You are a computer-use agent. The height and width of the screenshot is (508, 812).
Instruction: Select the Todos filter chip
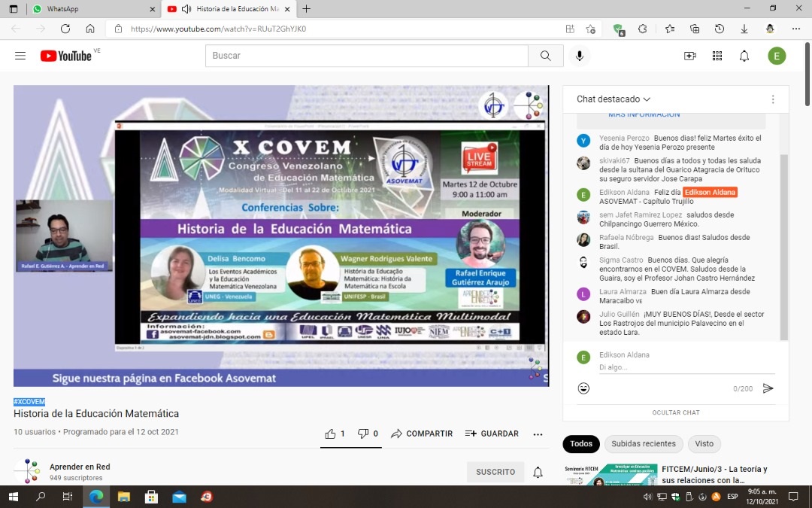[581, 444]
